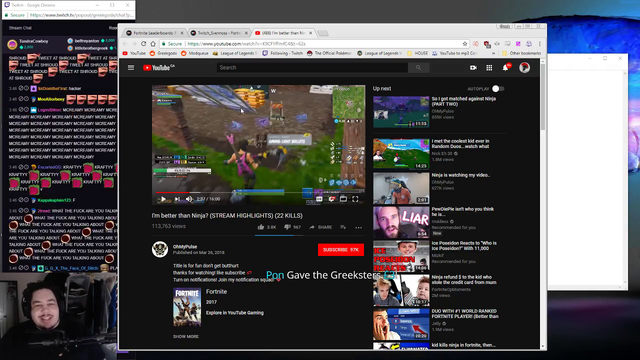
Task: Expand the description with Show More
Action: (186, 337)
